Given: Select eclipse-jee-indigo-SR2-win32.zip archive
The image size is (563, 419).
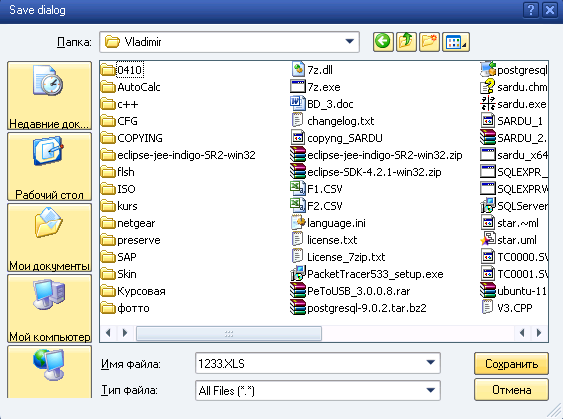Looking at the screenshot, I should point(376,155).
